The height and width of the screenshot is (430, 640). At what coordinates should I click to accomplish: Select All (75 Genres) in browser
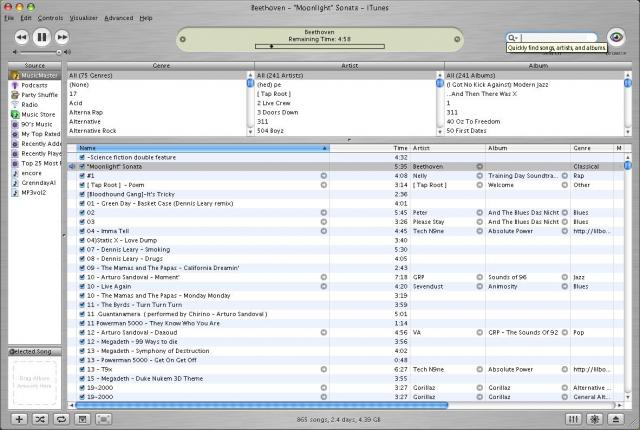157,75
